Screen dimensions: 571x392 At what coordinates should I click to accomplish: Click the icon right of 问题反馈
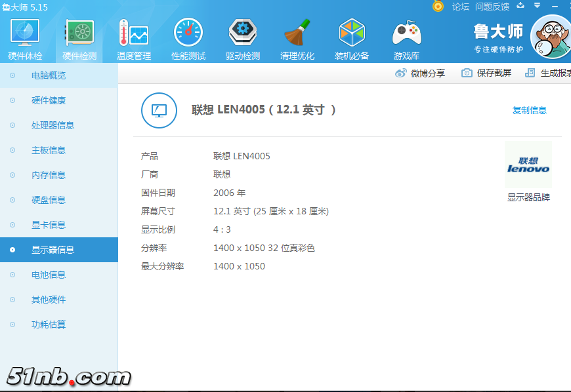click(520, 5)
